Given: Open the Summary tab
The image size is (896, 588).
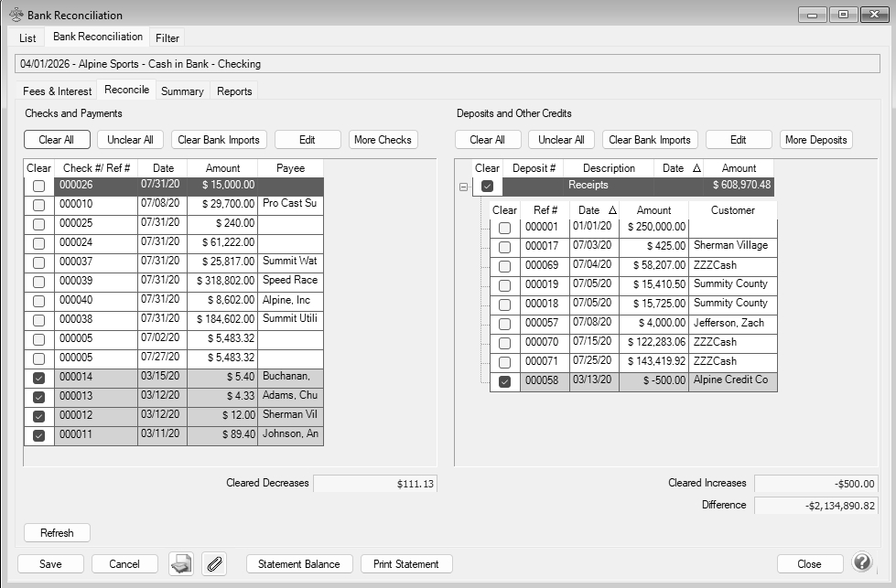Looking at the screenshot, I should (x=182, y=91).
